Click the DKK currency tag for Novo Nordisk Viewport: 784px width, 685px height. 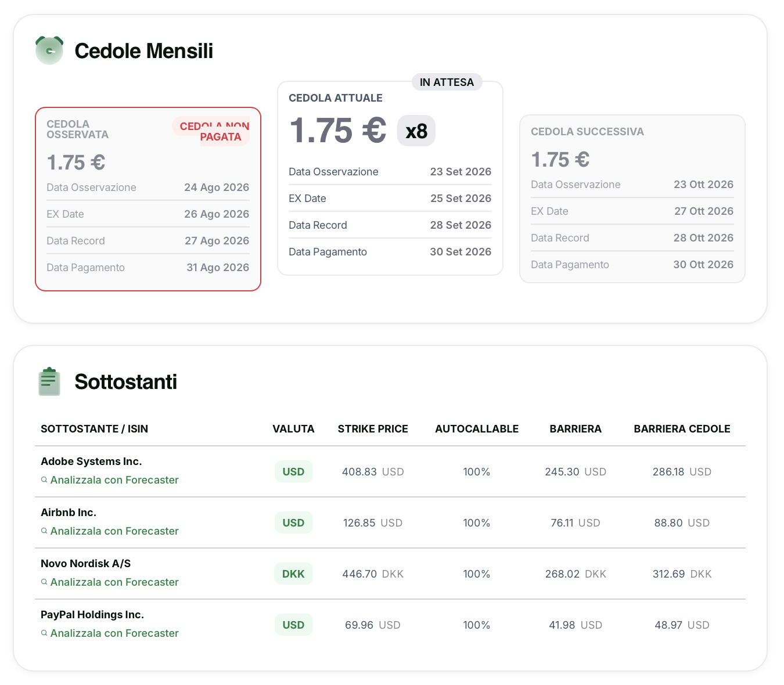point(293,574)
